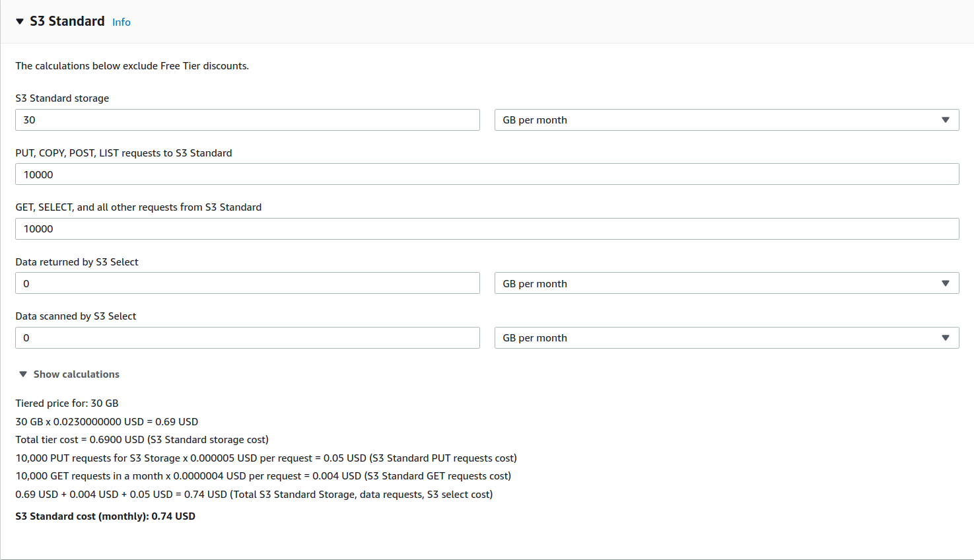
Task: Click the S3 Standard storage field label
Action: [x=62, y=98]
